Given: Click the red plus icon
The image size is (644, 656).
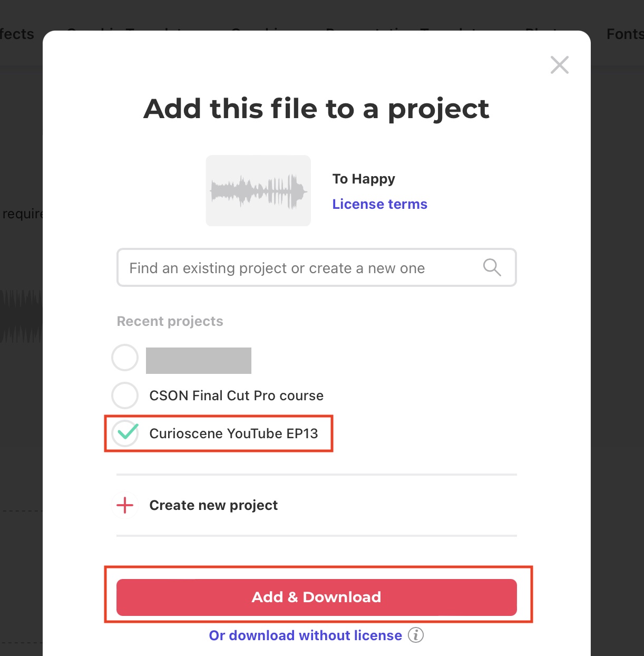Looking at the screenshot, I should click(125, 505).
